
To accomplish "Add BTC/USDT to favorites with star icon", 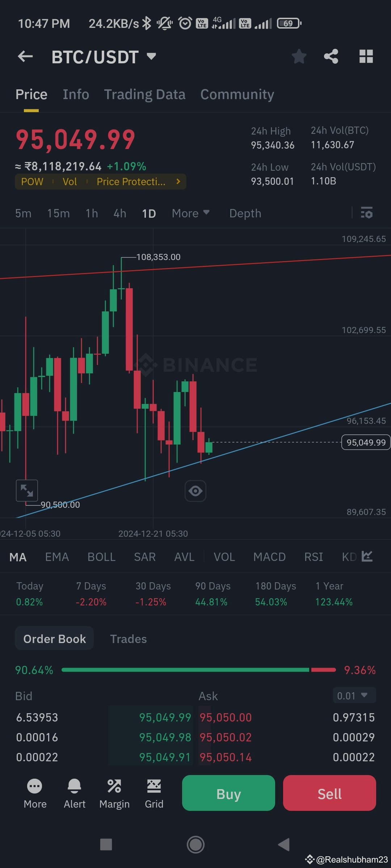I will tap(299, 56).
